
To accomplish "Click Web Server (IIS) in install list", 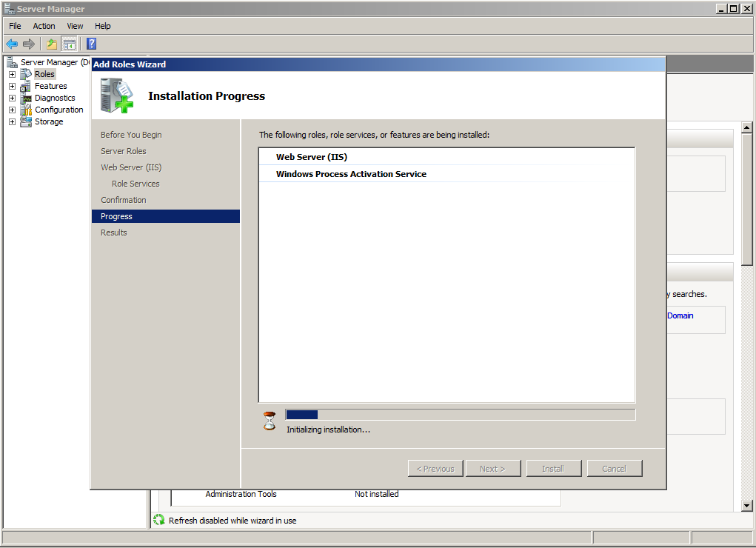I will [x=312, y=157].
